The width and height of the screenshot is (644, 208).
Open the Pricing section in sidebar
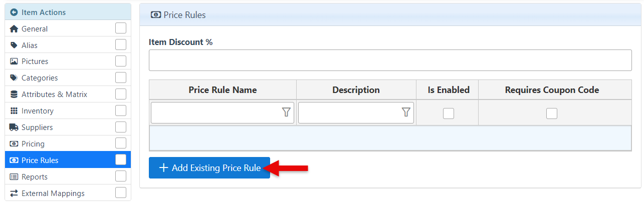[33, 144]
